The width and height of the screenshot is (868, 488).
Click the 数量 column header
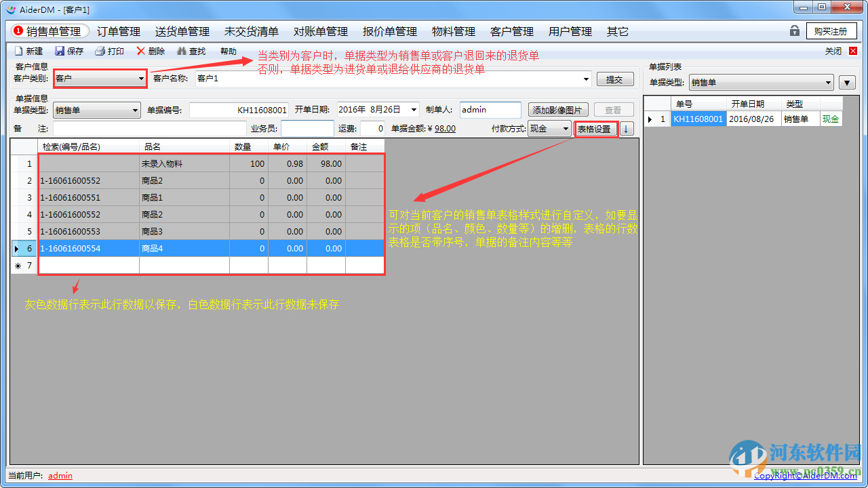click(x=249, y=146)
